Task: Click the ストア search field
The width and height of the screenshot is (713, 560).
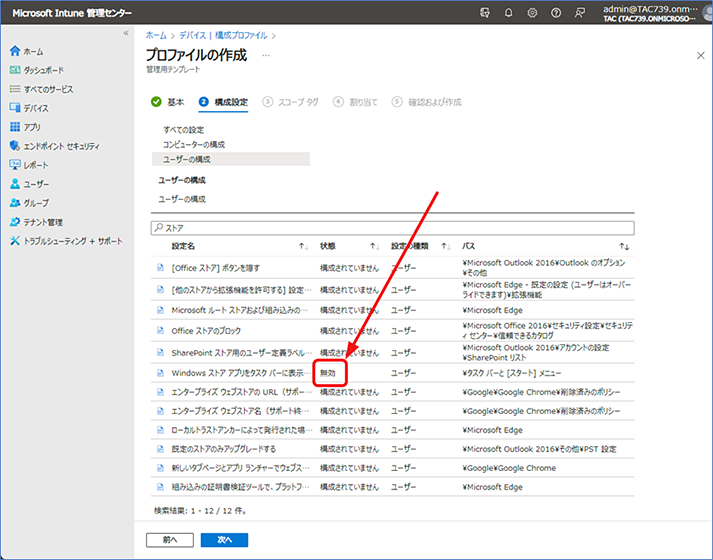Action: (392, 228)
